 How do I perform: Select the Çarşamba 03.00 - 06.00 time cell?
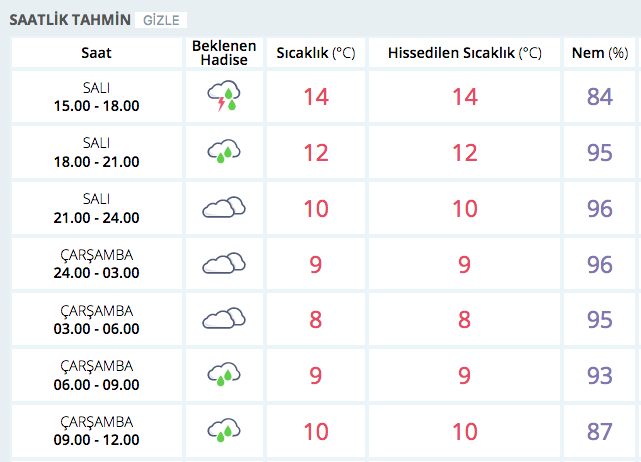(96, 320)
